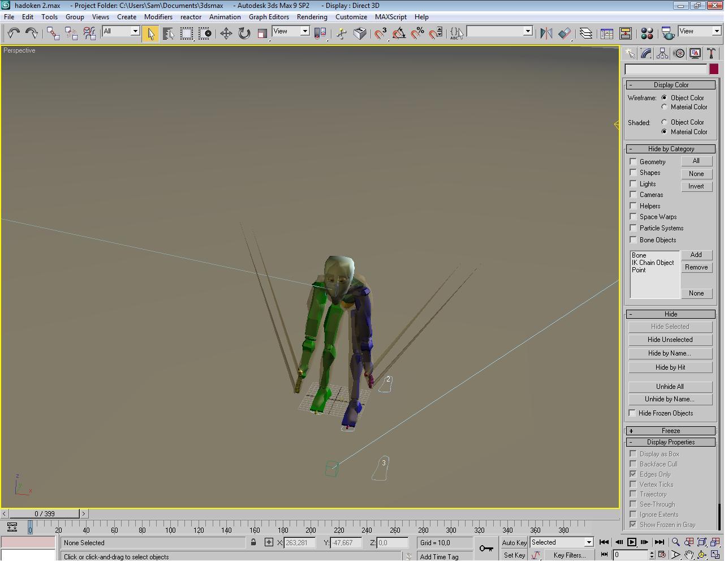This screenshot has height=561, width=728.
Task: Expand the Freeze rollout
Action: coord(671,431)
